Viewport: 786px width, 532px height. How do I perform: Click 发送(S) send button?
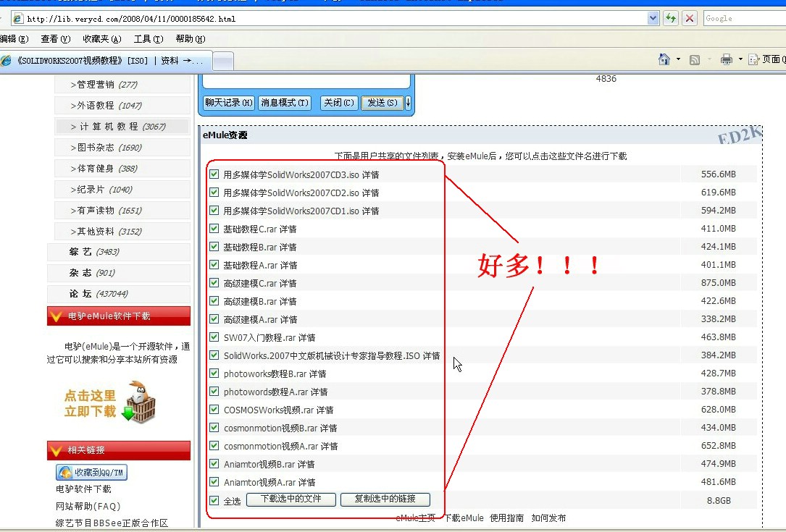point(382,103)
